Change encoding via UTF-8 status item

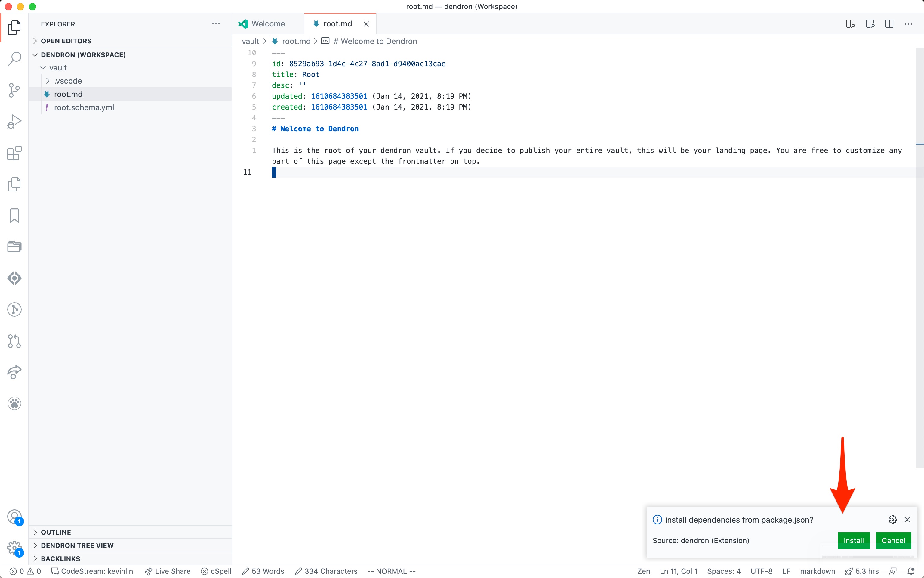coord(761,571)
